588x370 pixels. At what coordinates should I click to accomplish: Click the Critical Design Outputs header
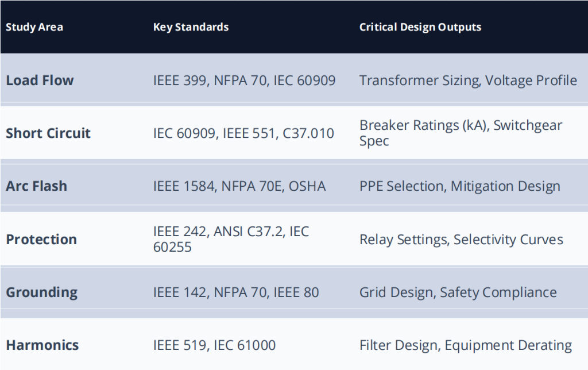pos(420,27)
